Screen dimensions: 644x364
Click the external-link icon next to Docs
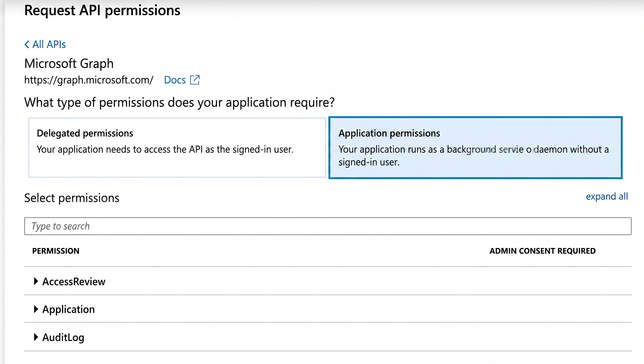tap(195, 80)
